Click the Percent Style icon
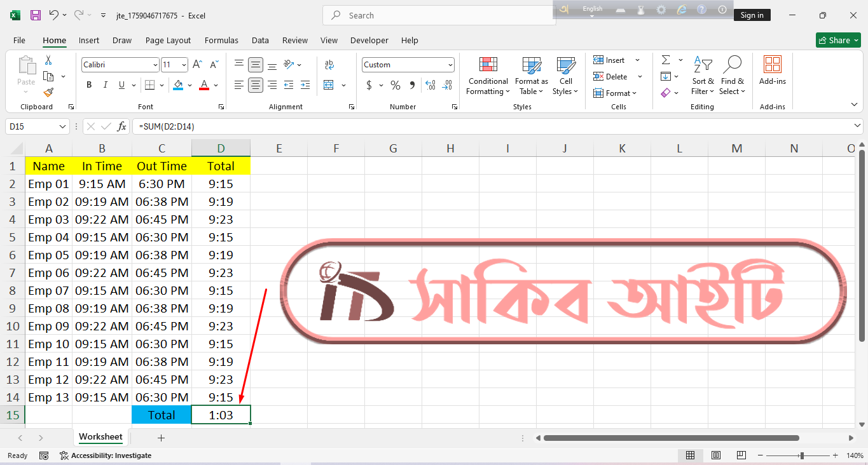This screenshot has height=465, width=868. pyautogui.click(x=395, y=85)
